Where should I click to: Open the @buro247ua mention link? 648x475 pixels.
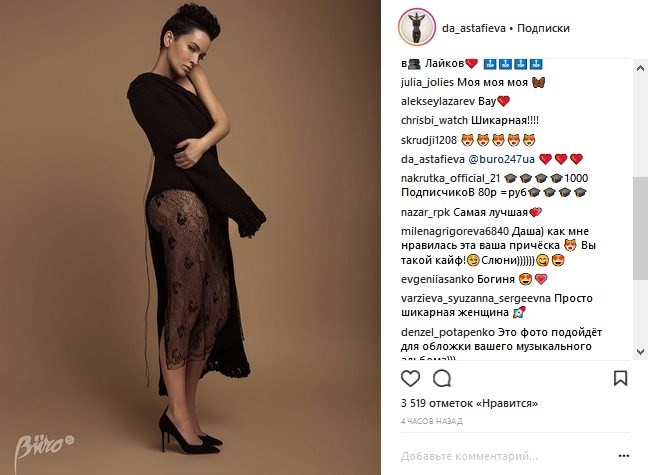pos(501,159)
